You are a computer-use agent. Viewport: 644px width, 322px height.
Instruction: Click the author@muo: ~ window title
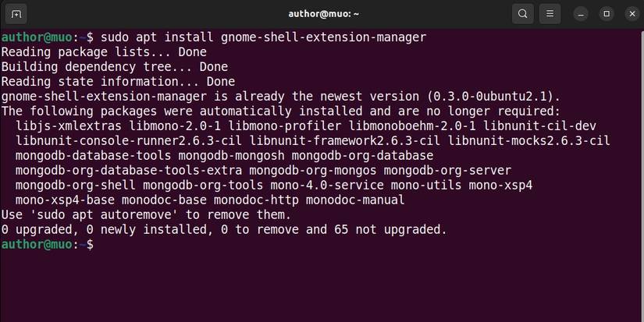click(x=322, y=14)
